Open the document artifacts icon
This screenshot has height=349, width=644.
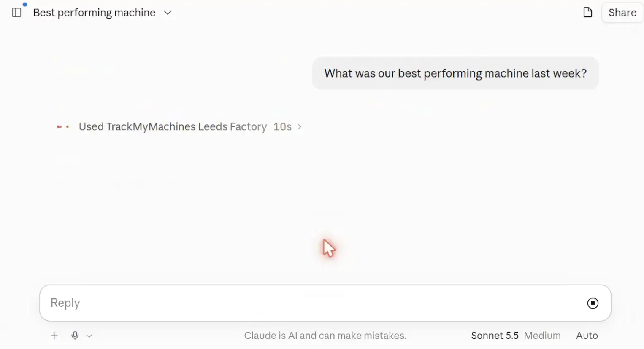point(587,13)
